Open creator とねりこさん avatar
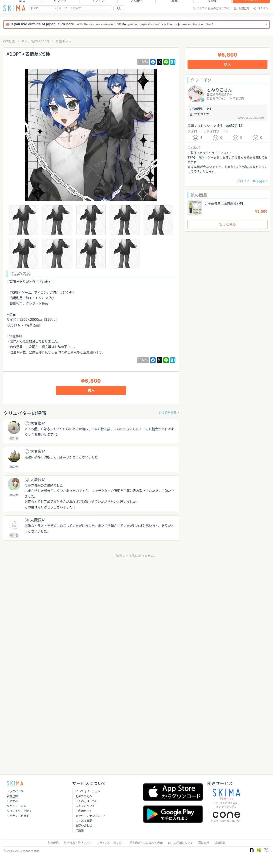This screenshot has height=868, width=273. [196, 94]
